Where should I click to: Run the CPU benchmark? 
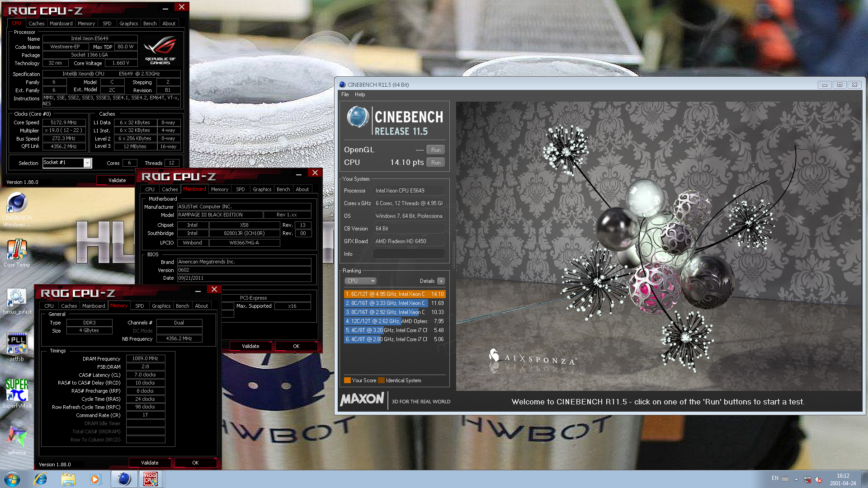click(436, 163)
